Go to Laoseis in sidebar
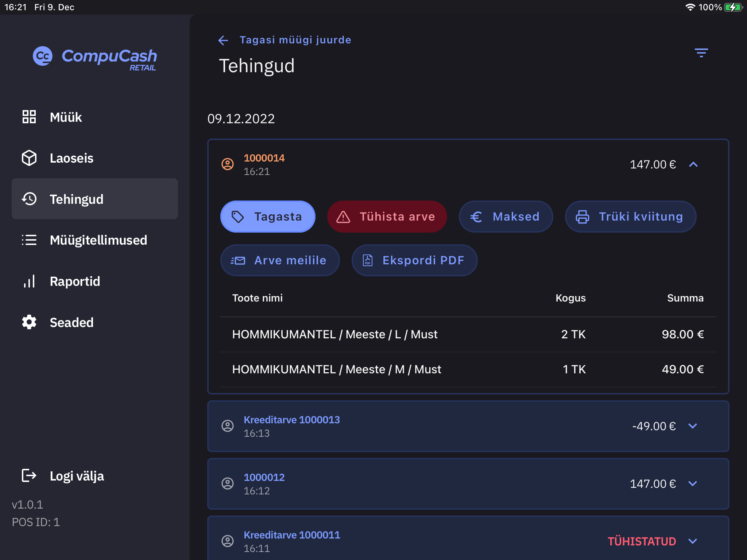This screenshot has width=747, height=560. click(71, 158)
